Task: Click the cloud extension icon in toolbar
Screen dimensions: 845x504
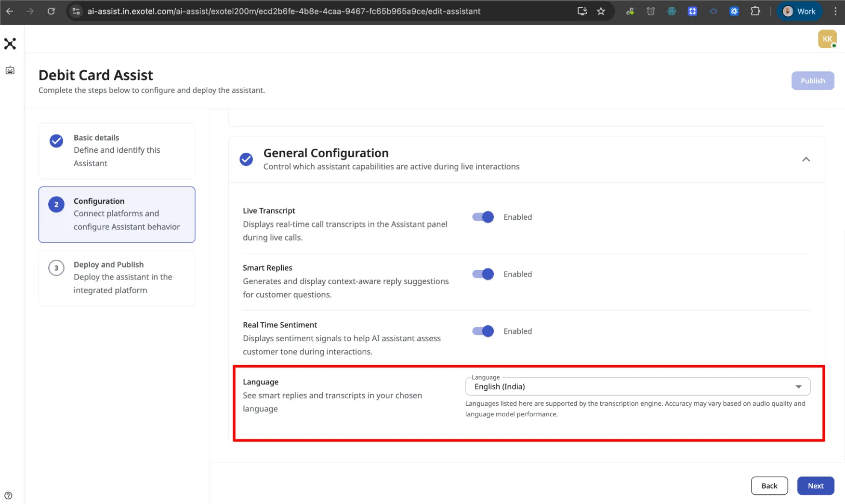Action: click(x=713, y=11)
